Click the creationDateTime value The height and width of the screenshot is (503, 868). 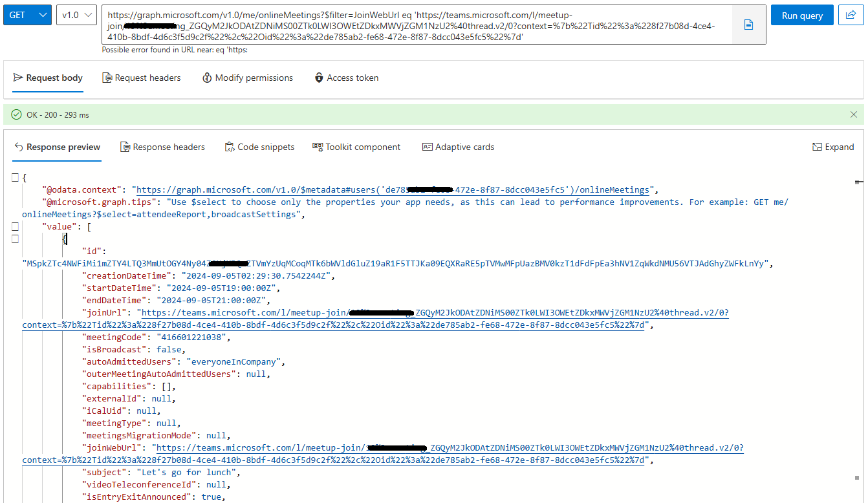pos(257,275)
